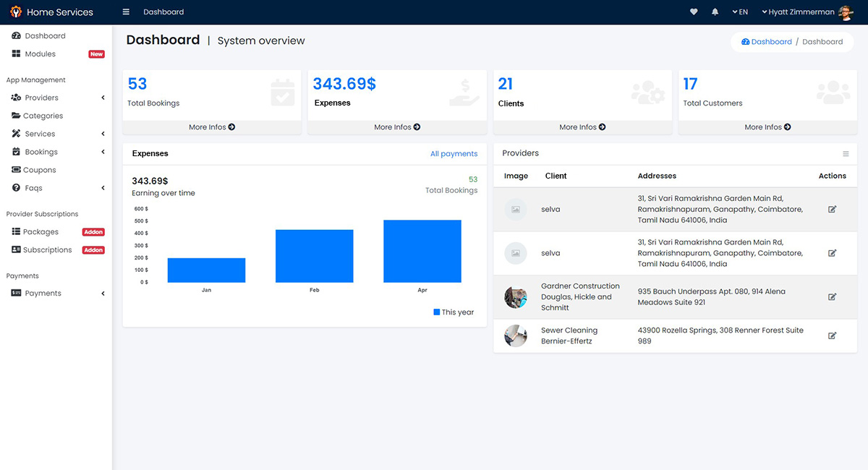Open the notifications bell icon

715,12
